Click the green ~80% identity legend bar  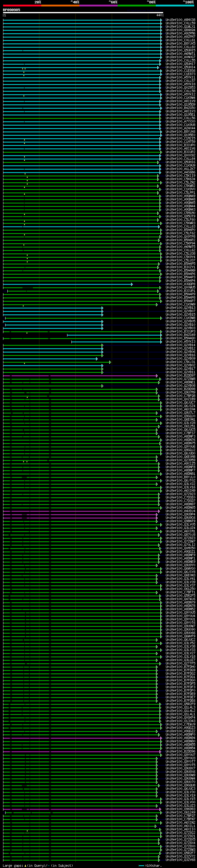[x=137, y=6]
